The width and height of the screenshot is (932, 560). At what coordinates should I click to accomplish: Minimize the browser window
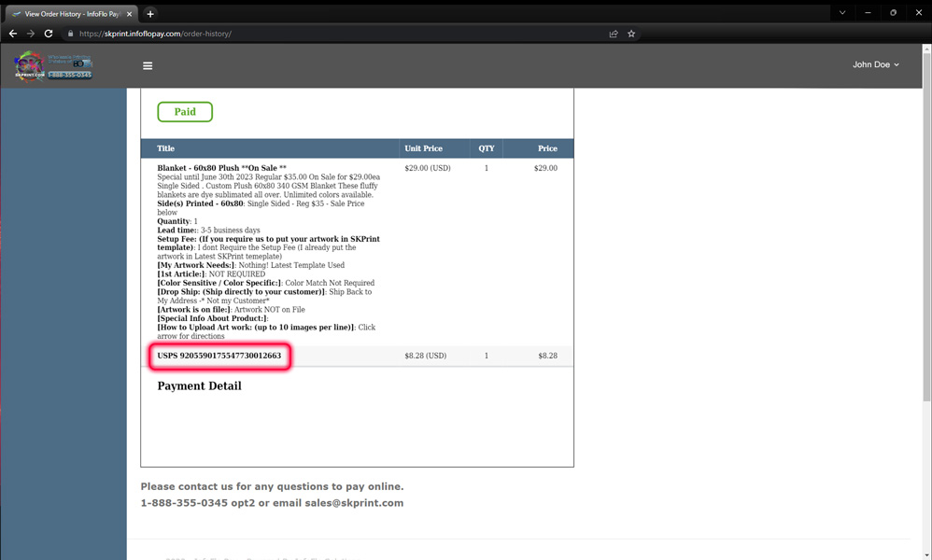click(868, 12)
